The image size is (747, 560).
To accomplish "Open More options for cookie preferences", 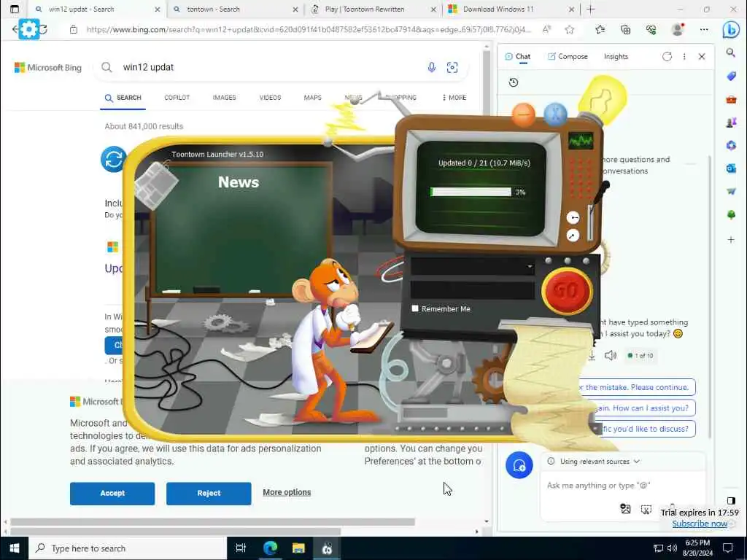I will pos(287,492).
